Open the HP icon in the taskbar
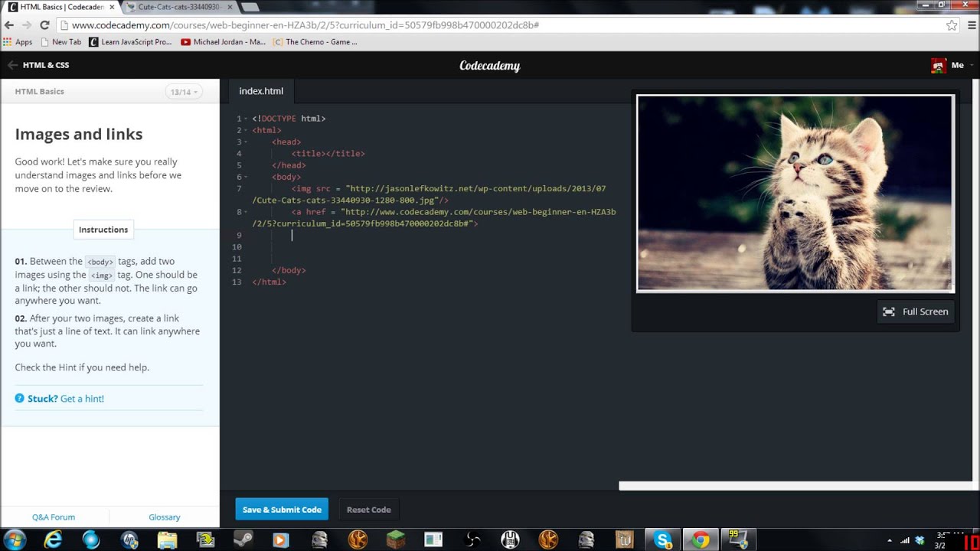The height and width of the screenshot is (551, 980). click(x=129, y=540)
